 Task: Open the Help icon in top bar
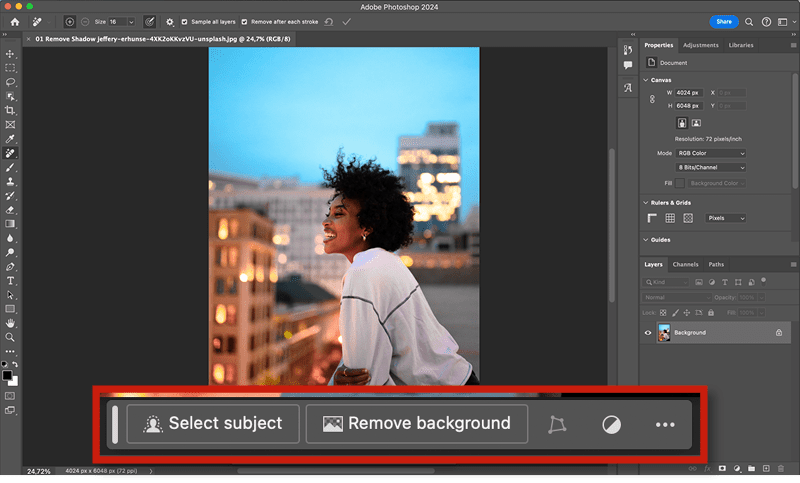(x=766, y=22)
